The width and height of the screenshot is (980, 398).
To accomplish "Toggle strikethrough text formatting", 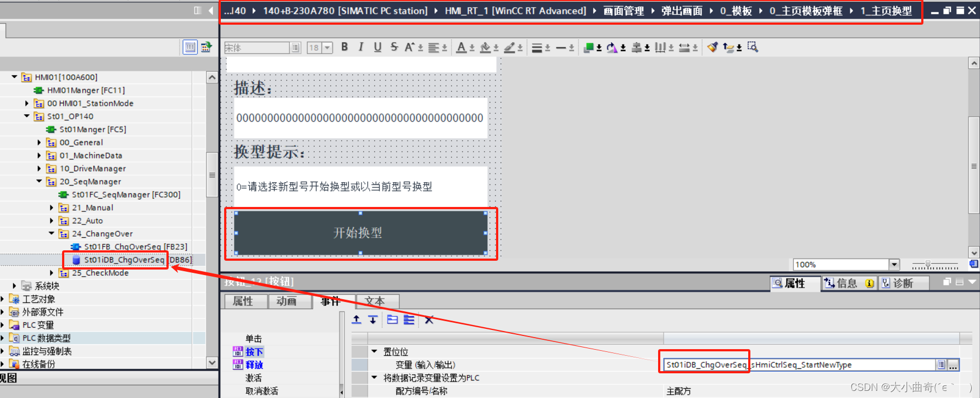I will pyautogui.click(x=394, y=47).
